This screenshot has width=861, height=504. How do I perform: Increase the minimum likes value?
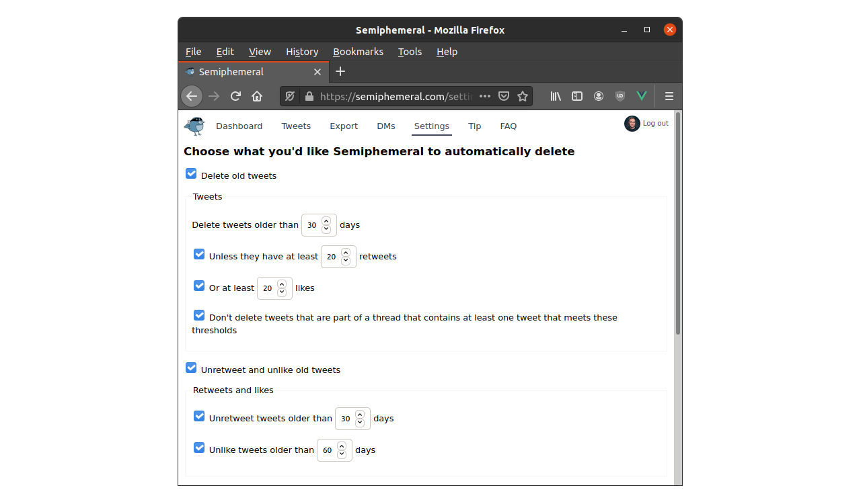(x=282, y=284)
